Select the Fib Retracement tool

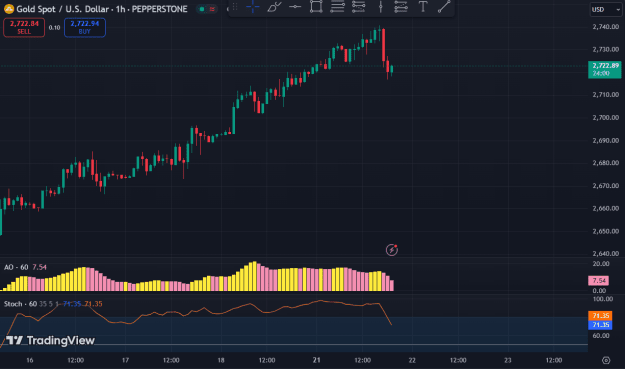(358, 7)
